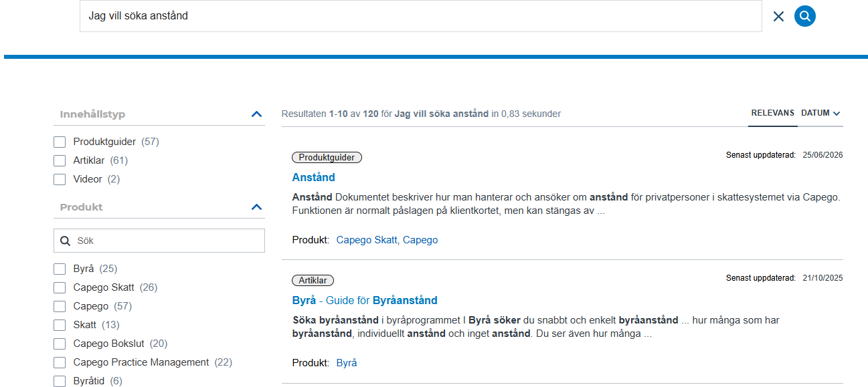Check the Videor filter checkbox
Viewport: 868px width, 387px height.
click(60, 179)
